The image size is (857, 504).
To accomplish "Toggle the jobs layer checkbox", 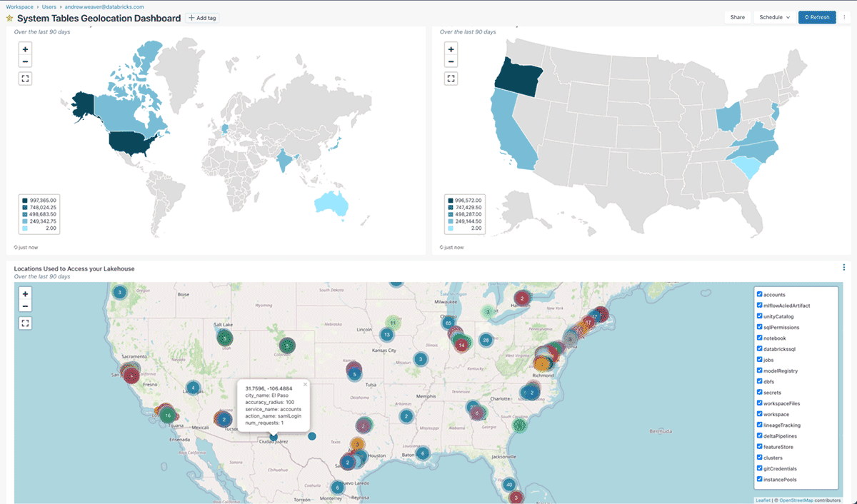I will click(x=760, y=360).
